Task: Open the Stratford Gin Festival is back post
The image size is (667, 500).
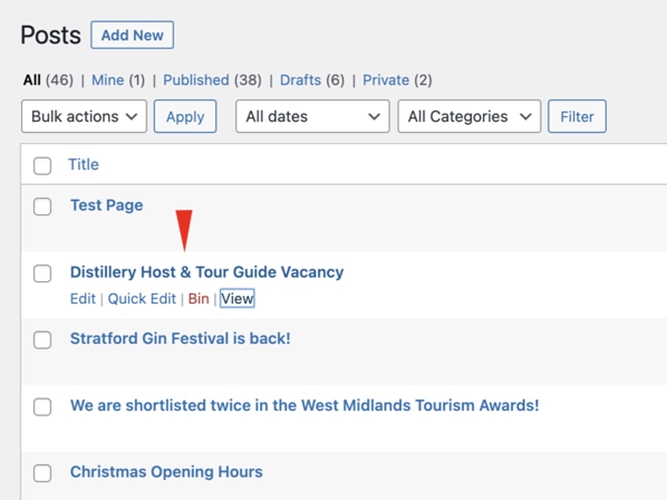Action: click(x=180, y=338)
